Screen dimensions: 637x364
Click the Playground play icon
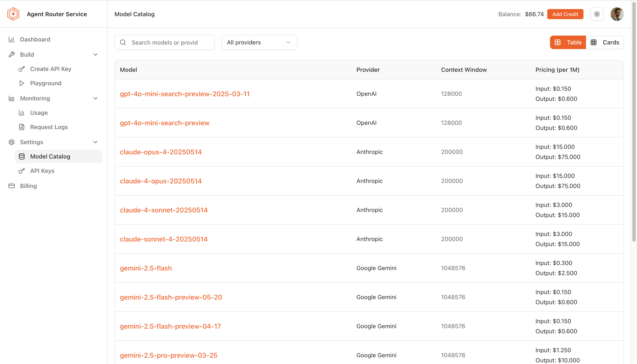click(22, 83)
